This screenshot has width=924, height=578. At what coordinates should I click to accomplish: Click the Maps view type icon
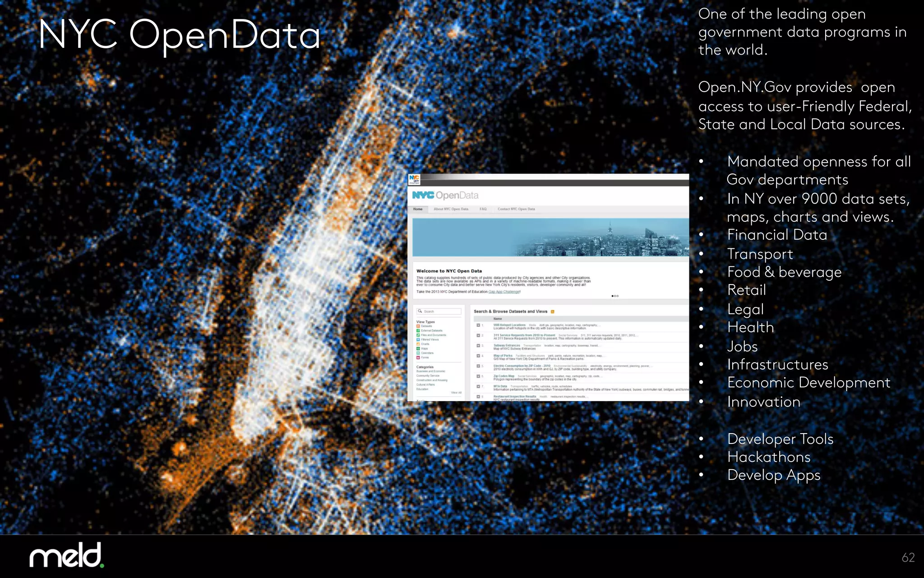418,349
